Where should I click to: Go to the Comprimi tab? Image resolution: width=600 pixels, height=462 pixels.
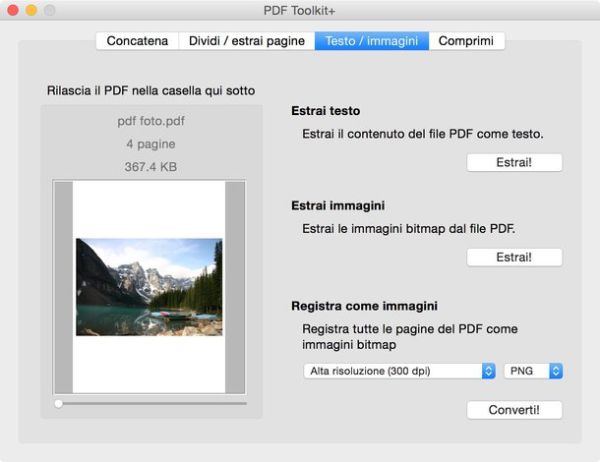pos(467,41)
